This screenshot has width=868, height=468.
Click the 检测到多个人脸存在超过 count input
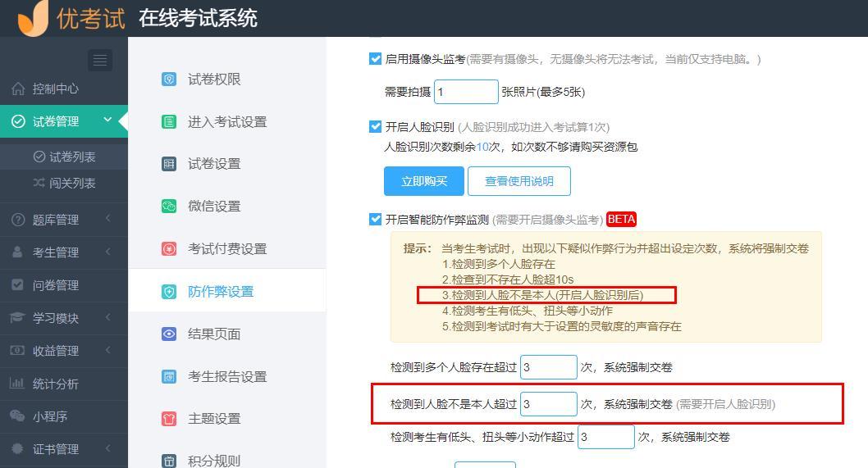coord(549,366)
